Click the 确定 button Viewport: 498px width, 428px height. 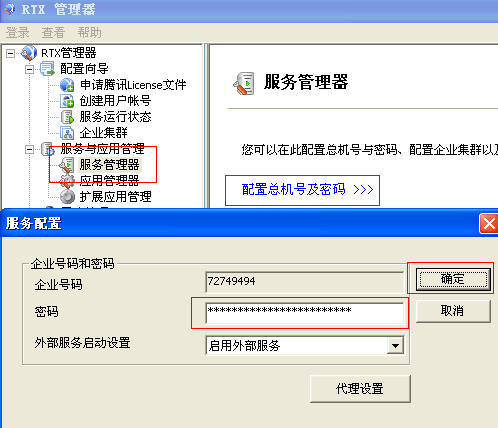[x=453, y=279]
